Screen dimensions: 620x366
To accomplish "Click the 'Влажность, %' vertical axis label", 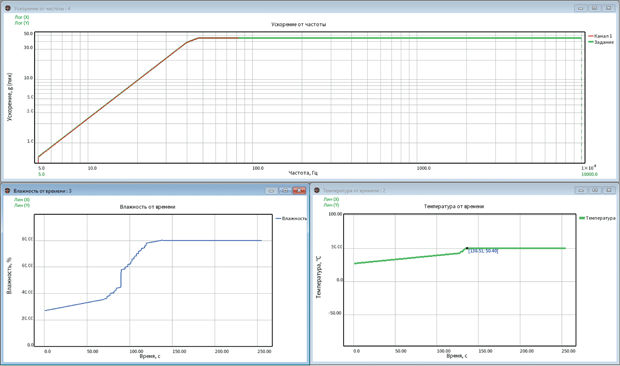I will point(9,276).
